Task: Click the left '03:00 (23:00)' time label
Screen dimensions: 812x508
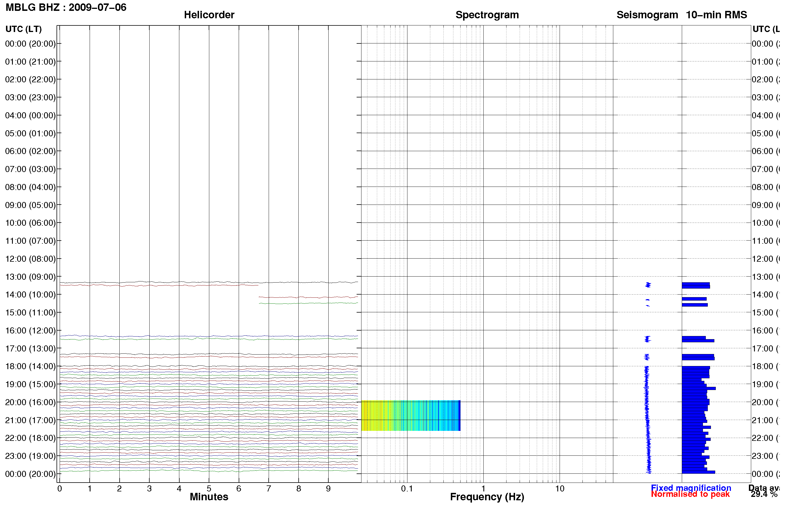Action: (x=30, y=97)
